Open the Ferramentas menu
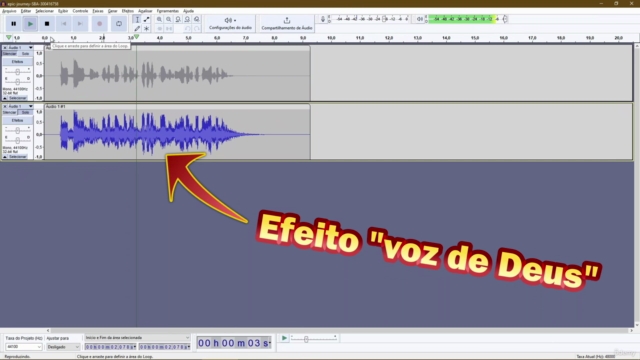This screenshot has height=360, width=640. (167, 11)
